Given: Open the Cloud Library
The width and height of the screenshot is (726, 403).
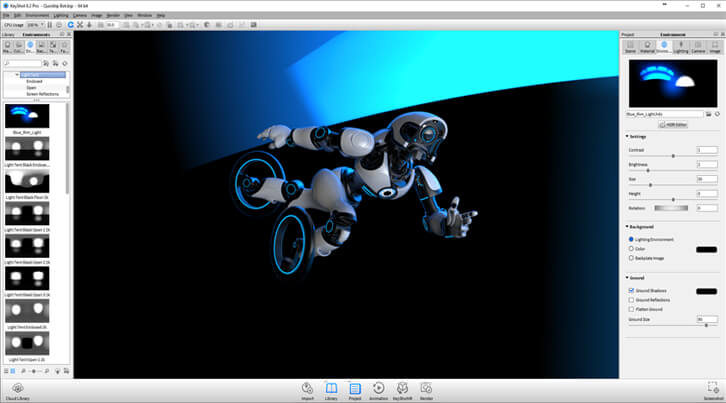Looking at the screenshot, I should point(18,388).
